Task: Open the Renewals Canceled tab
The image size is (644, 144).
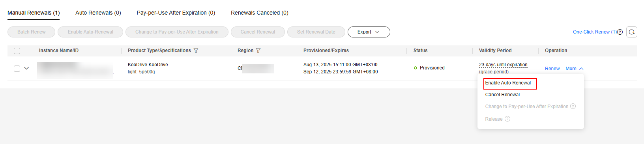Action: pos(260,13)
